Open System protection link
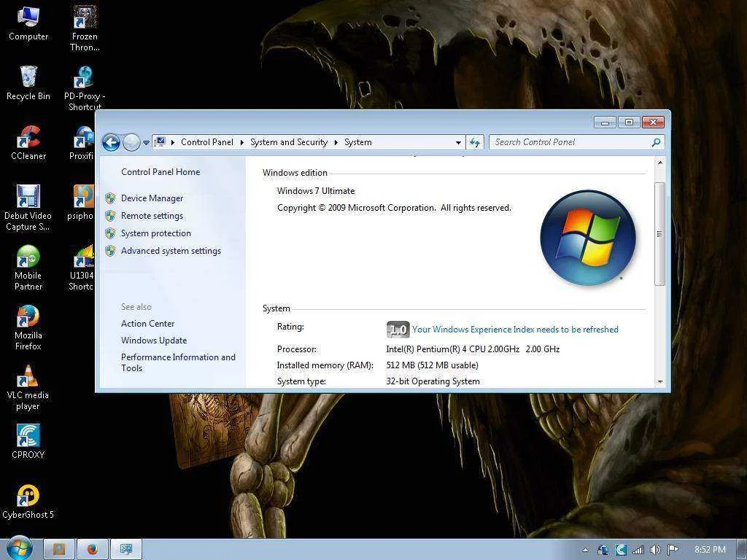This screenshot has width=747, height=560. (x=156, y=233)
